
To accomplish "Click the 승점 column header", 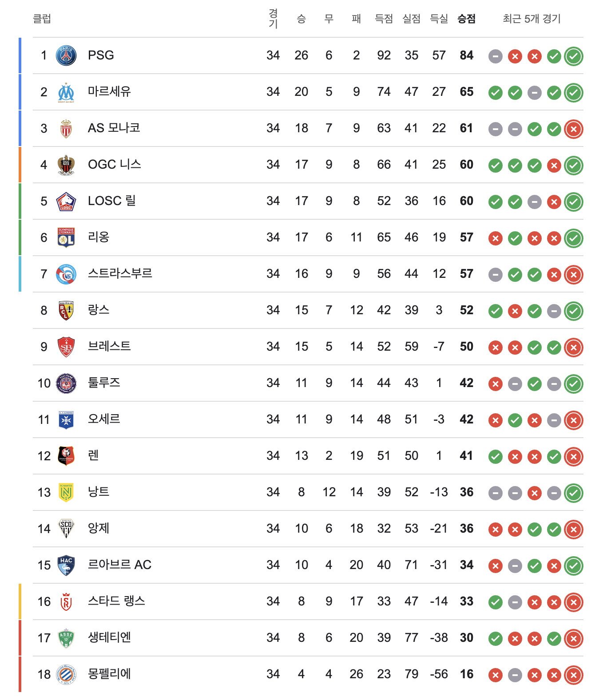I will coord(466,19).
